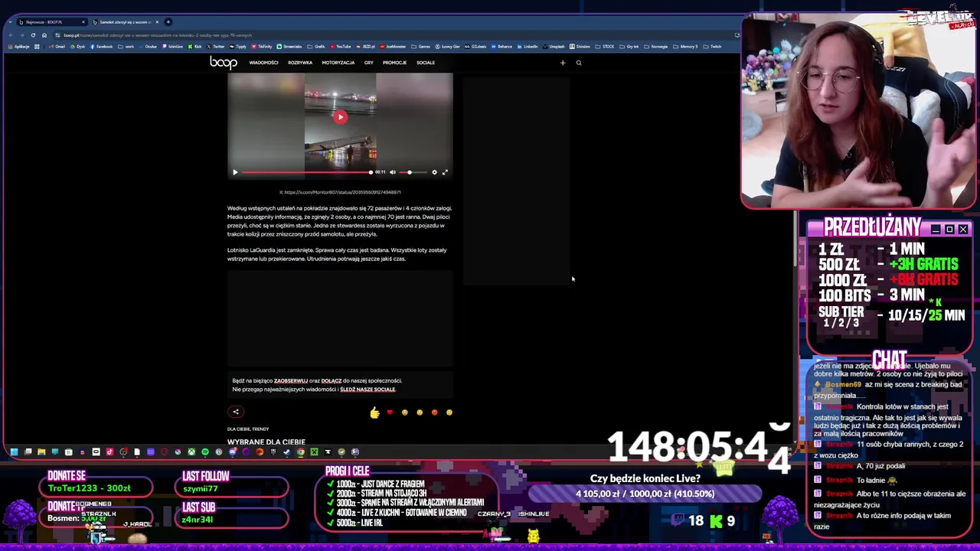
Task: Open site search with the magnifier icon
Action: (579, 63)
